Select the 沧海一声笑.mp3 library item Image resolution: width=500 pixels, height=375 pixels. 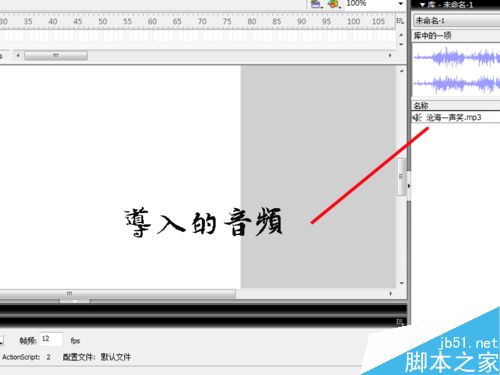pyautogui.click(x=456, y=117)
